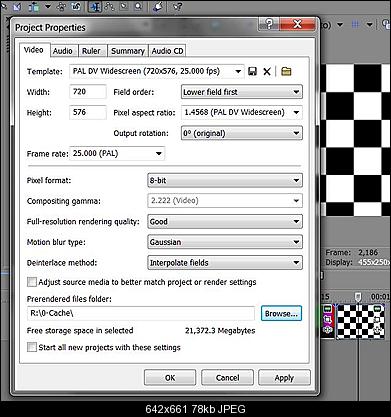Open the Pixel aspect ratio dropdown
The height and width of the screenshot is (417, 391).
[296, 113]
